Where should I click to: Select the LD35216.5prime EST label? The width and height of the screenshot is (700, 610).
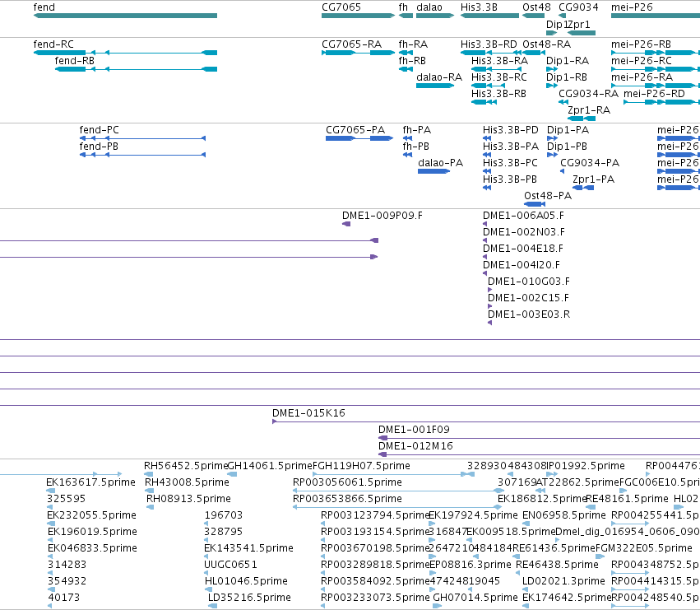[249, 598]
